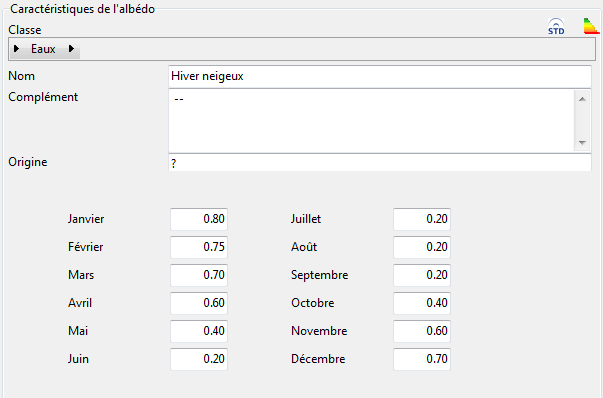Click the Avril label
603x398 pixels.
coord(80,303)
